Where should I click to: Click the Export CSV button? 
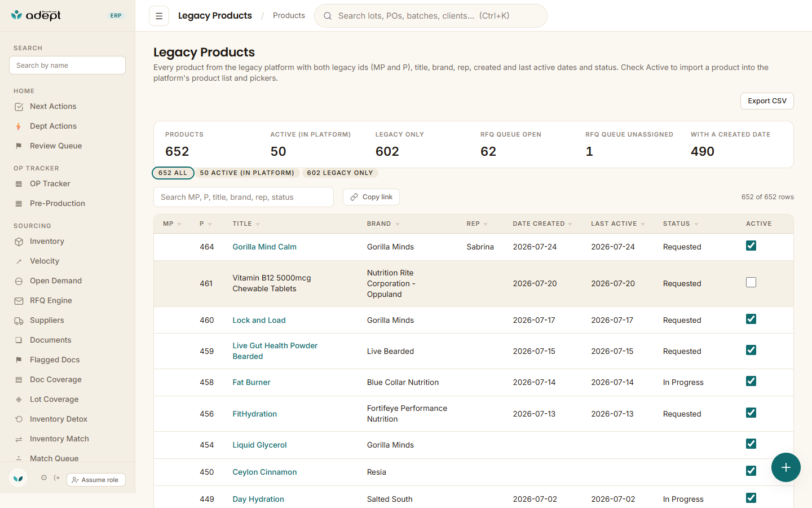tap(767, 101)
